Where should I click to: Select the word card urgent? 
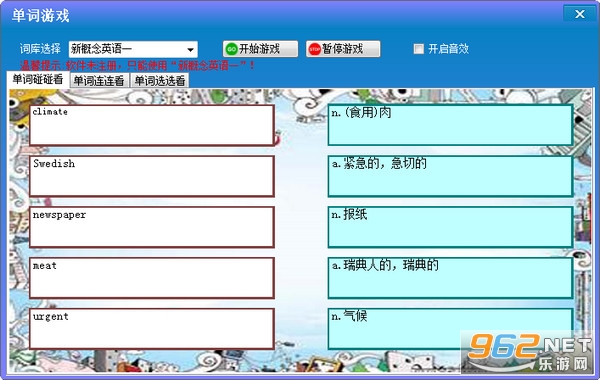152,329
